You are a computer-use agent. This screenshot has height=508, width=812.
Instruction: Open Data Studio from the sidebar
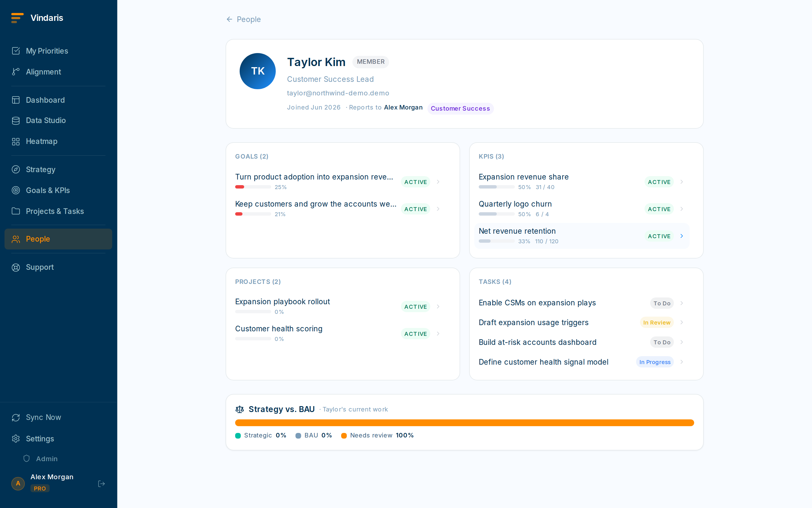pyautogui.click(x=58, y=120)
